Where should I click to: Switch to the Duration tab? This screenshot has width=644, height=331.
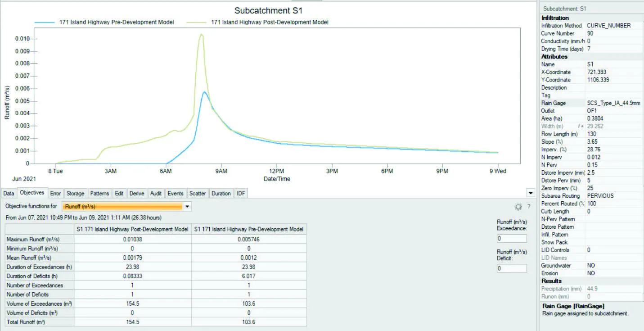click(221, 193)
